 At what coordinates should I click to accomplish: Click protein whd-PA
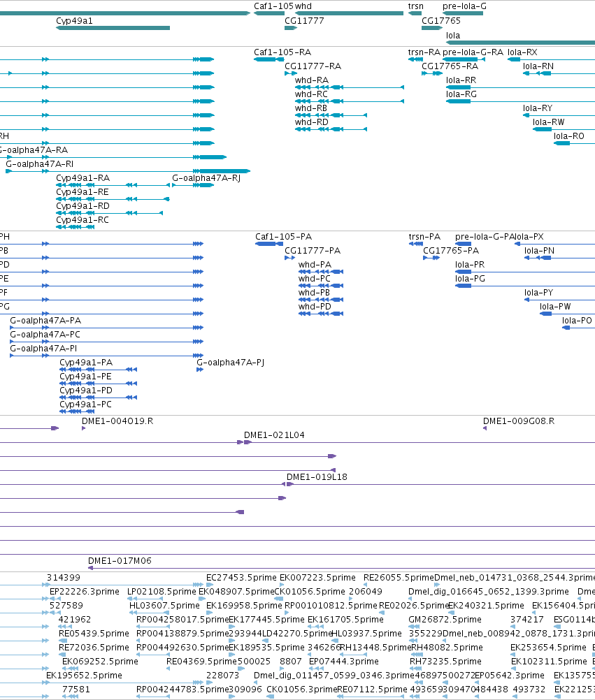pos(315,265)
